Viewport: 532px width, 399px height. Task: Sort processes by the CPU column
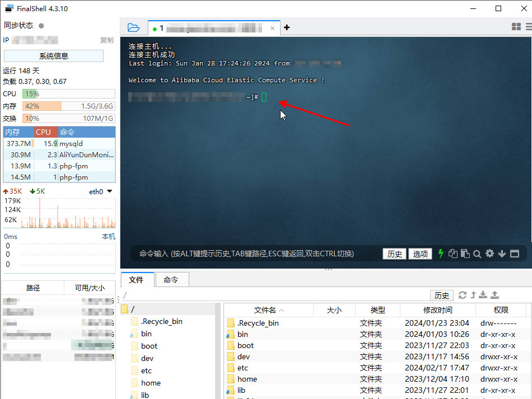[x=46, y=132]
